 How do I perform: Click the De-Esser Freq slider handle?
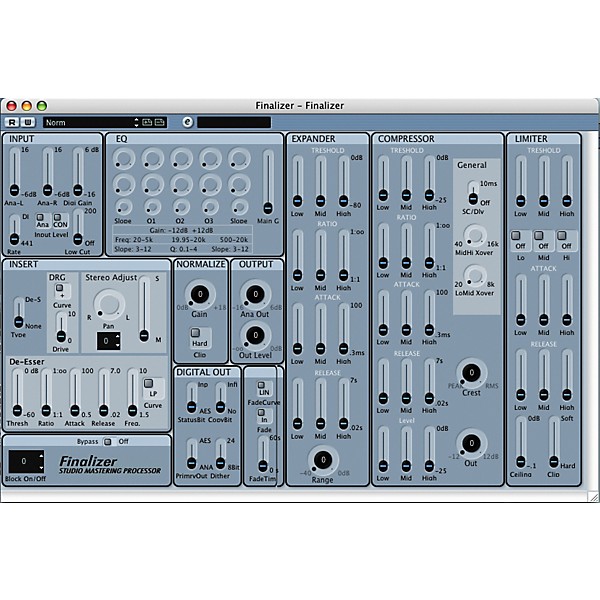(x=132, y=411)
